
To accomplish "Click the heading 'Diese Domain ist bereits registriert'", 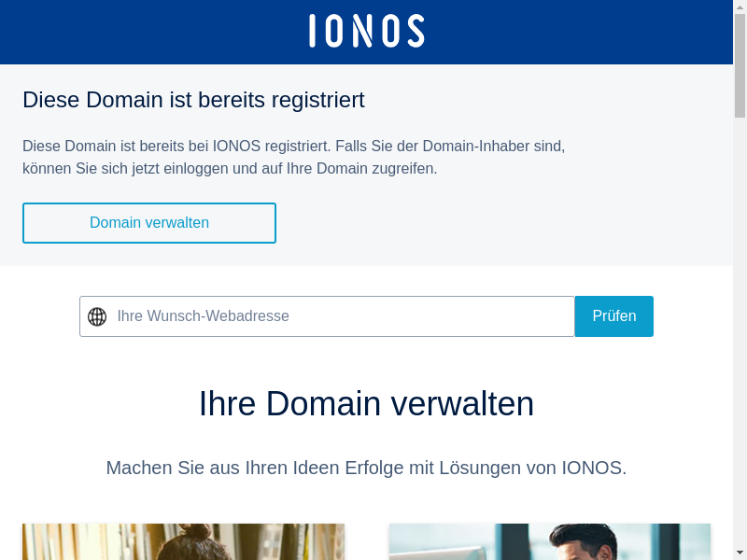I will click(x=193, y=100).
